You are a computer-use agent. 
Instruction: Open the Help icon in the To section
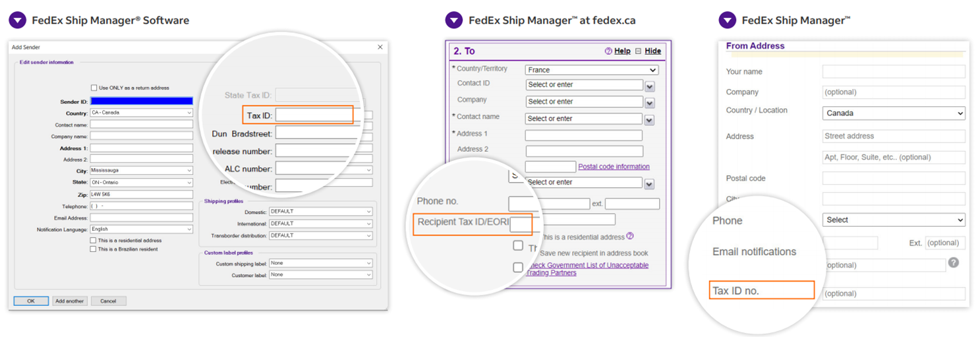[x=608, y=51]
